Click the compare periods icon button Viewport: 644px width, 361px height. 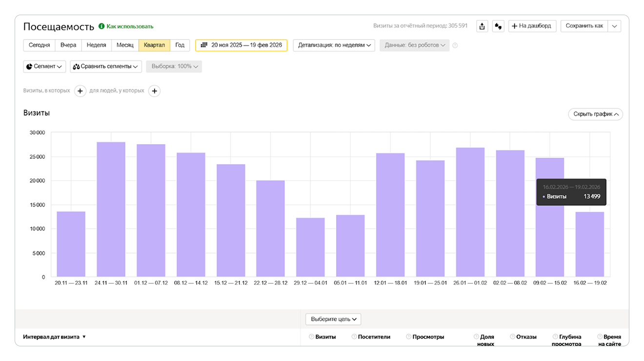(498, 26)
